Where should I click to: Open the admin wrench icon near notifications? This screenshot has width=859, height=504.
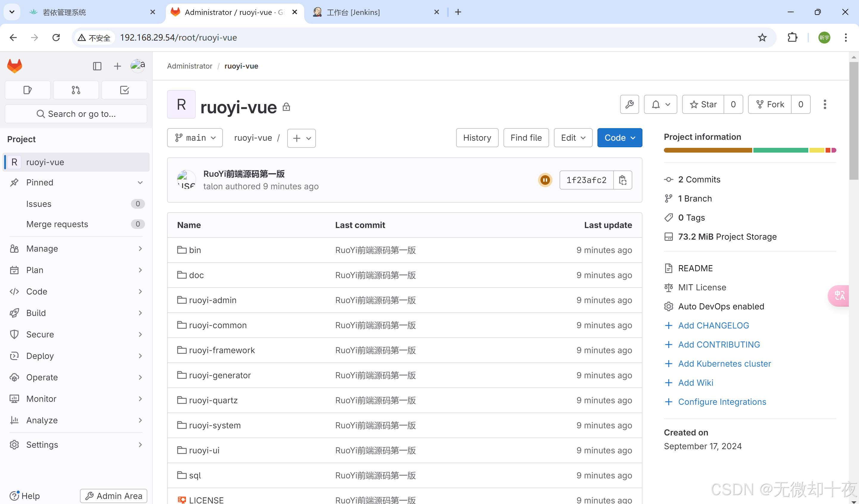point(629,104)
